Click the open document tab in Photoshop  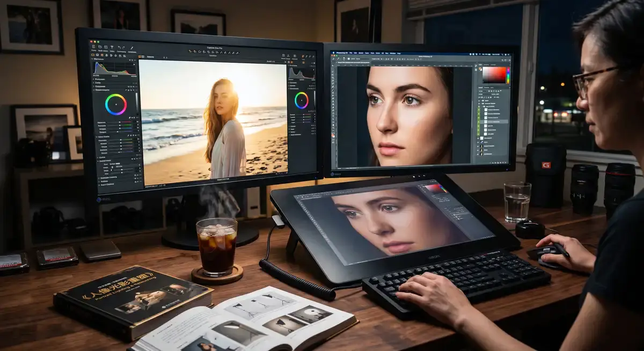[x=353, y=62]
